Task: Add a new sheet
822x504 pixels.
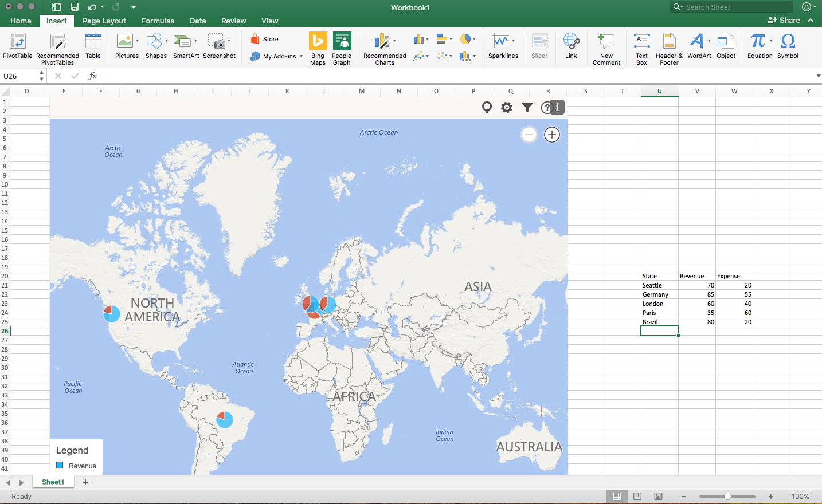Action: pyautogui.click(x=85, y=482)
